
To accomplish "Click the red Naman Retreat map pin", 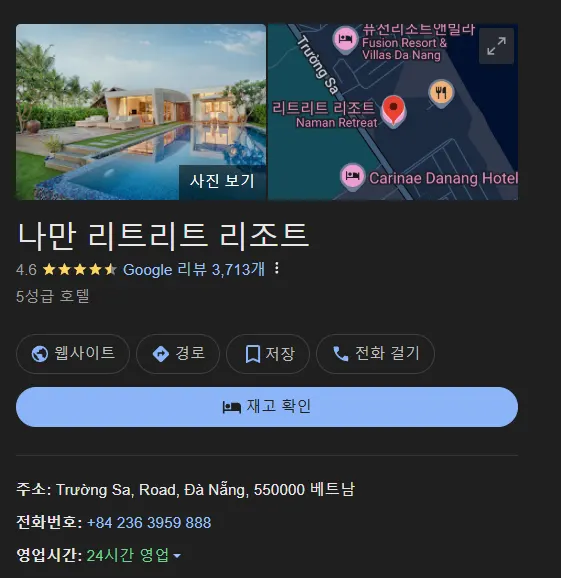I will [393, 110].
